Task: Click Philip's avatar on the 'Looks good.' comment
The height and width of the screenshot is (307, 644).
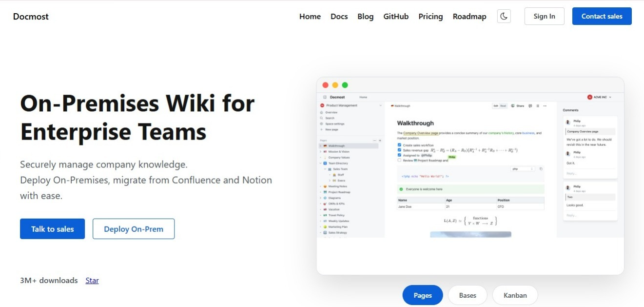Action: coord(568,187)
